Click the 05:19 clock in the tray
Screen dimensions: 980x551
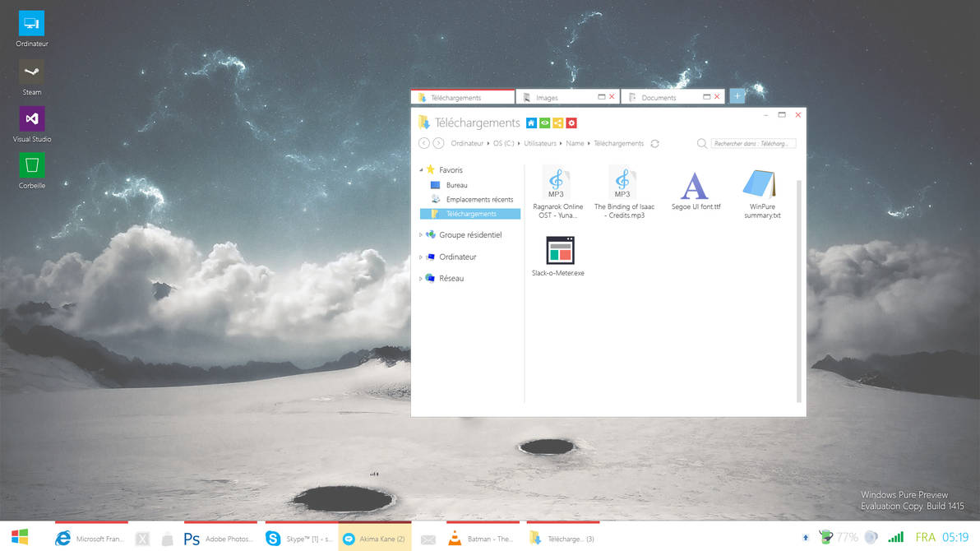click(x=955, y=537)
